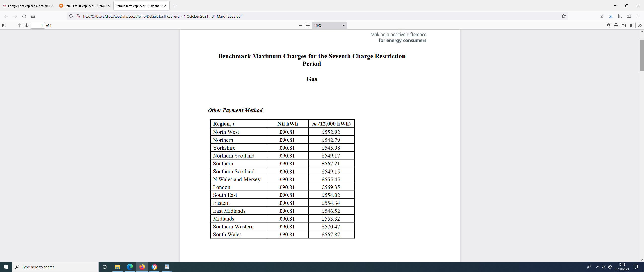The width and height of the screenshot is (644, 272).
Task: Click the page number field
Action: pyautogui.click(x=38, y=25)
